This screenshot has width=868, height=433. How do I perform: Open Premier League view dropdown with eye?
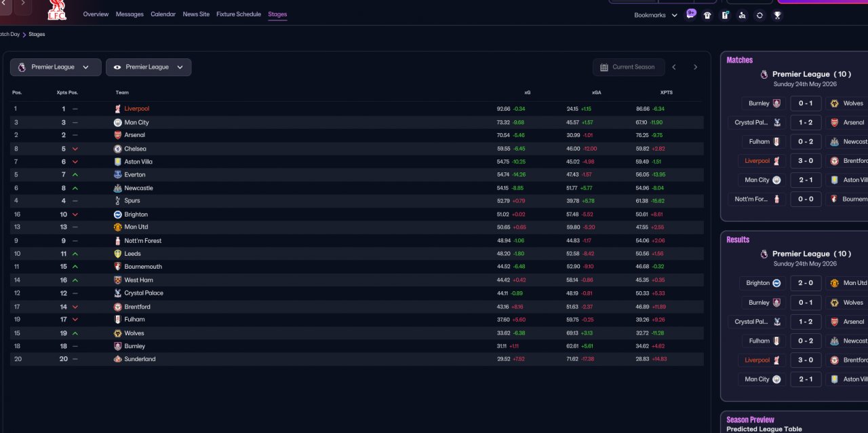click(149, 67)
